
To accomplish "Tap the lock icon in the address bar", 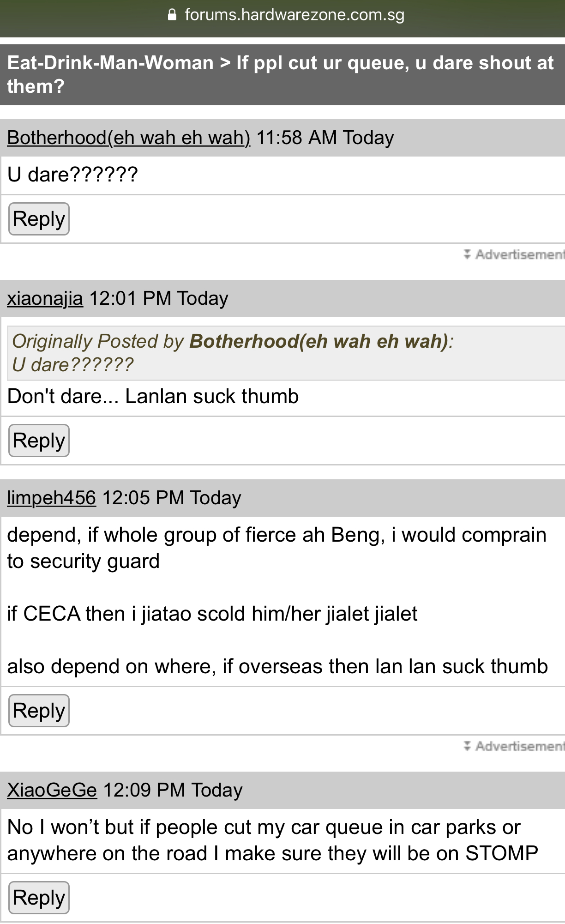I will 172,15.
